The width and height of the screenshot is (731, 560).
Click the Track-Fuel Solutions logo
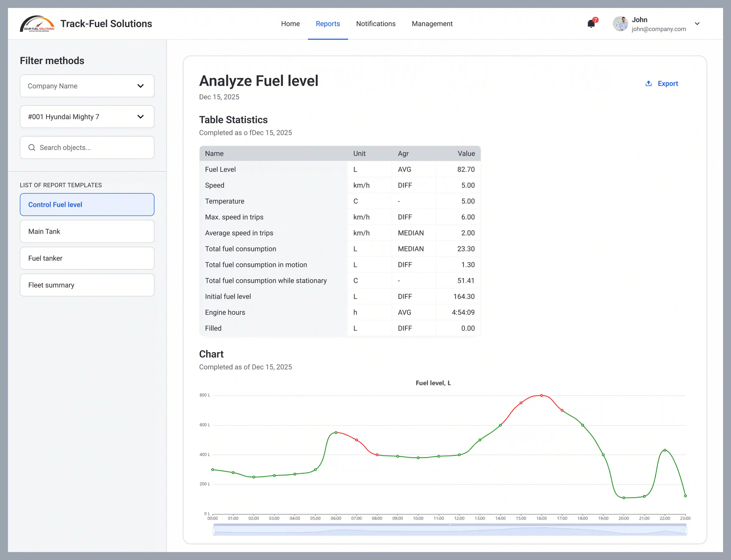click(37, 24)
